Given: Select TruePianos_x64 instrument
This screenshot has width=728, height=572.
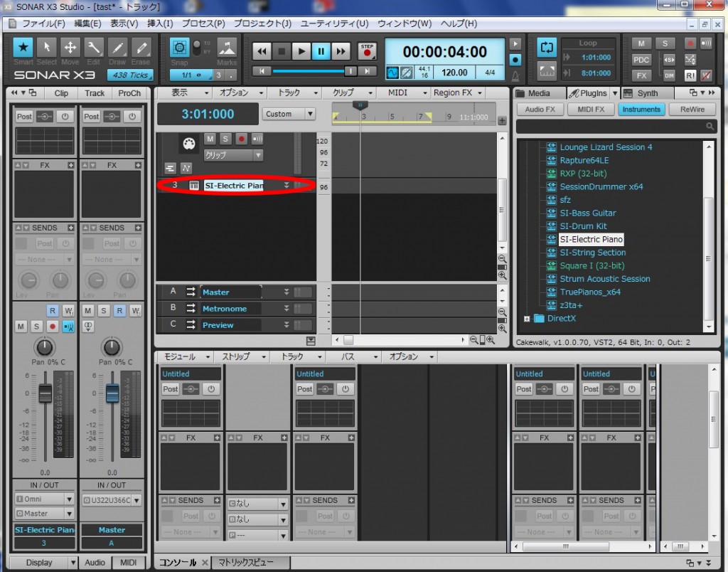Looking at the screenshot, I should pyautogui.click(x=590, y=292).
